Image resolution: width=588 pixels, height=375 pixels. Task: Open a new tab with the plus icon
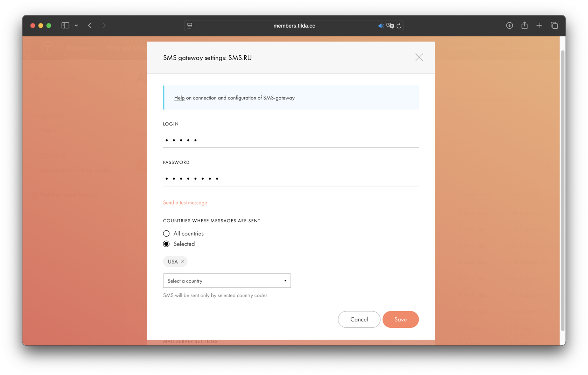pyautogui.click(x=539, y=25)
